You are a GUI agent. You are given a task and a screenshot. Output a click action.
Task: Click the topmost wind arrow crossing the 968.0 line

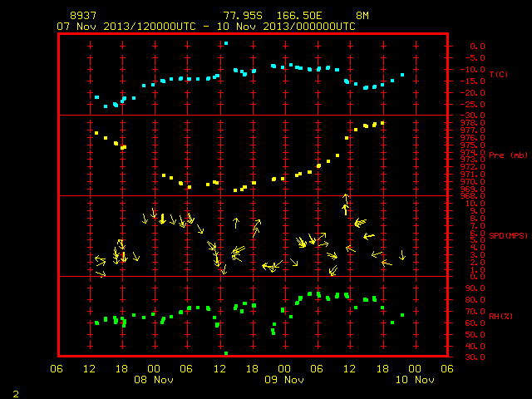(x=346, y=198)
